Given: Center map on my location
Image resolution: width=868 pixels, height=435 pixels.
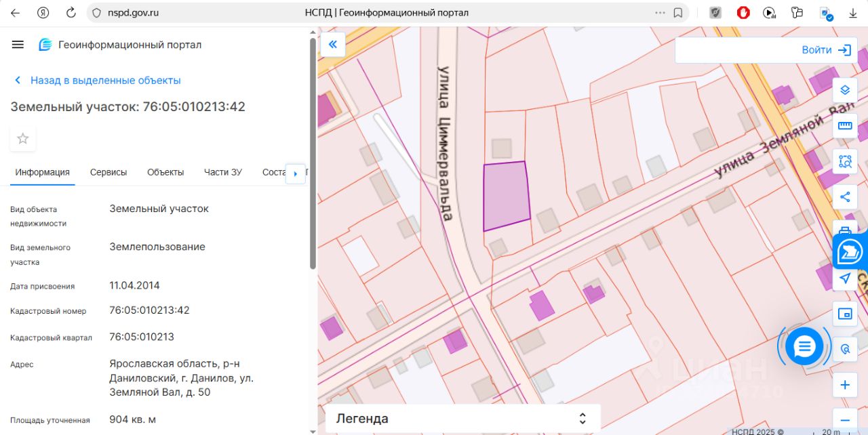Looking at the screenshot, I should click(845, 278).
